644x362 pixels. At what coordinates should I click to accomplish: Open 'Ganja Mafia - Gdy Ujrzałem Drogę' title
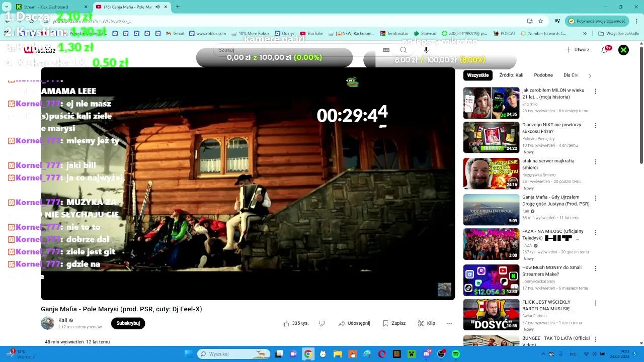[x=555, y=200]
